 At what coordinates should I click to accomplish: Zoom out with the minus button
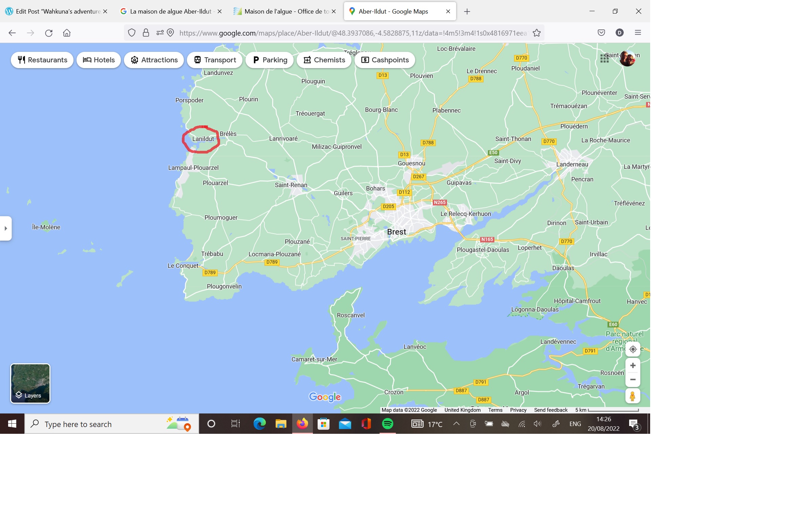coord(633,380)
